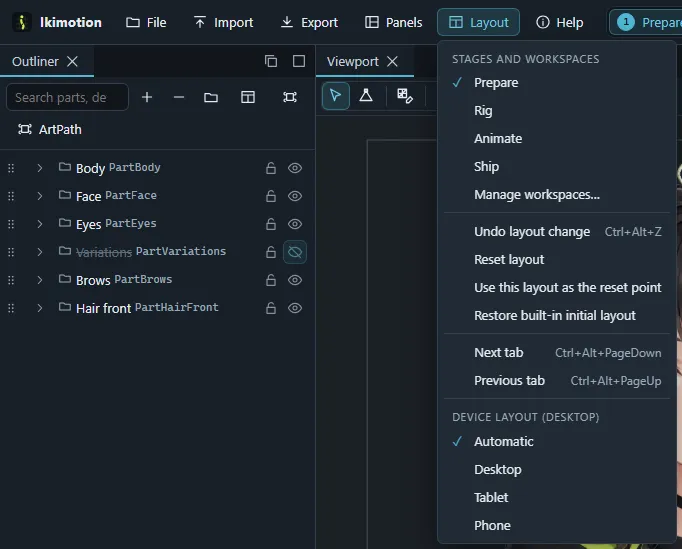
Task: Hide the Eyes part with eye icon
Action: [x=295, y=224]
